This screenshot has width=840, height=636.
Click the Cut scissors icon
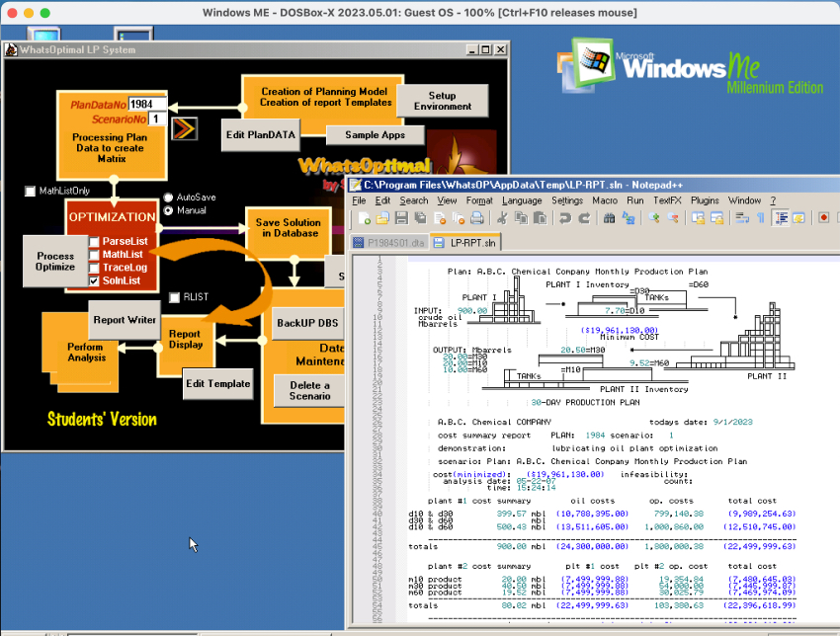[502, 218]
